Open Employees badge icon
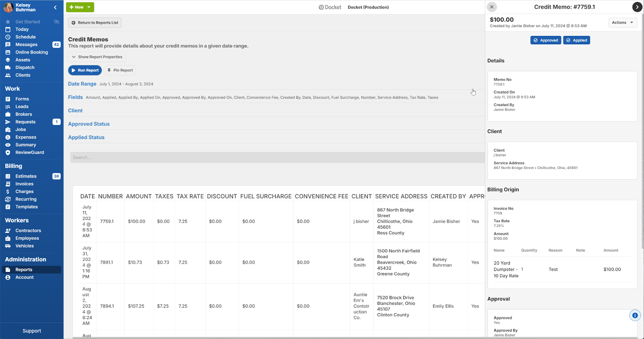The width and height of the screenshot is (644, 339). [8, 239]
